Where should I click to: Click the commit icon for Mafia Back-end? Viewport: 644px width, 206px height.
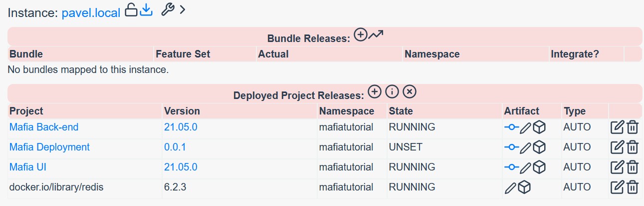point(511,127)
